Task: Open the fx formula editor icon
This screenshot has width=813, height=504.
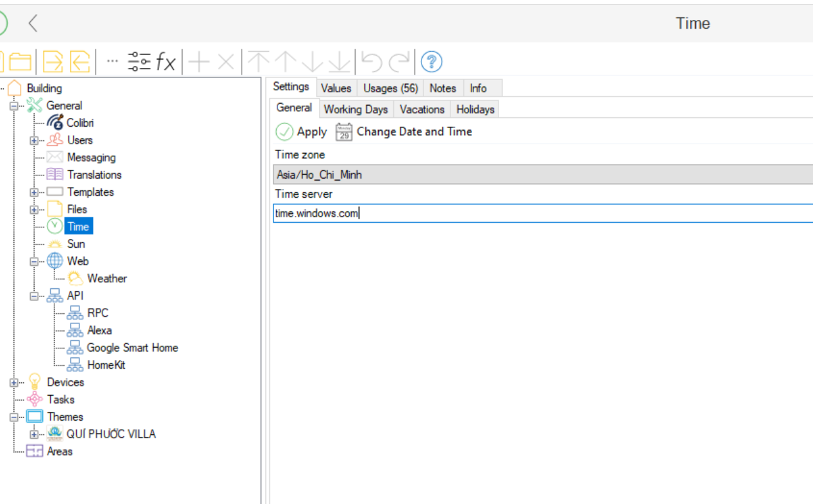Action: click(166, 62)
